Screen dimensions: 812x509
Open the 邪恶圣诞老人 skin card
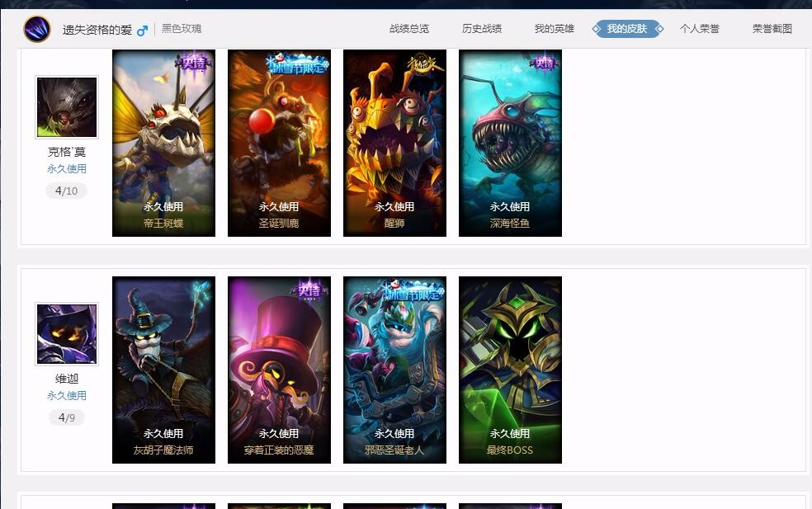point(394,370)
